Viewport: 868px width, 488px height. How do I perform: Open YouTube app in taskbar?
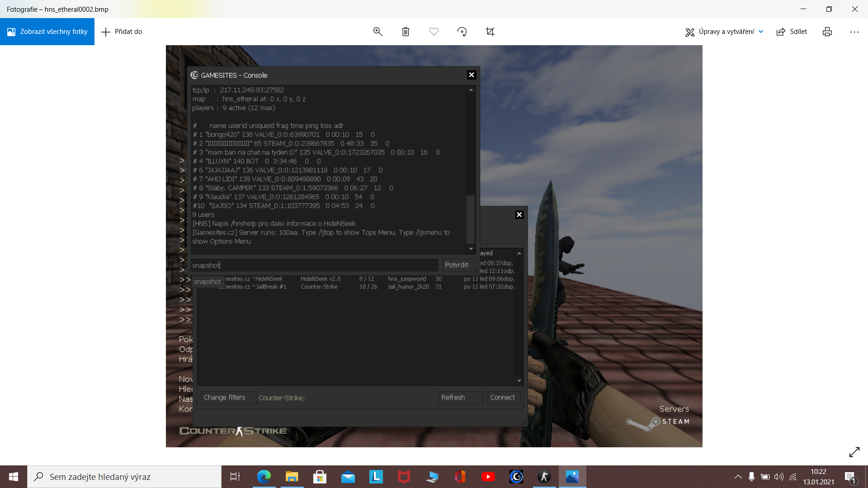pos(488,477)
